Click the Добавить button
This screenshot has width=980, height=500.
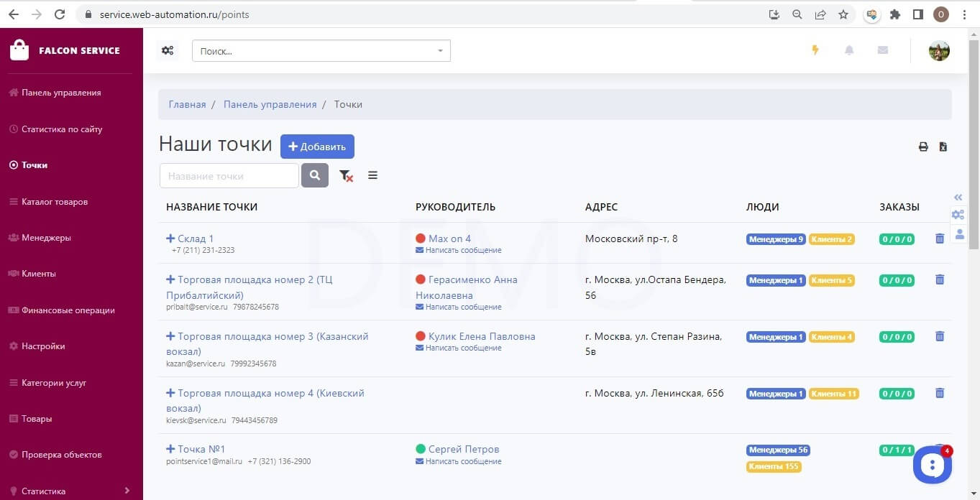(x=317, y=147)
